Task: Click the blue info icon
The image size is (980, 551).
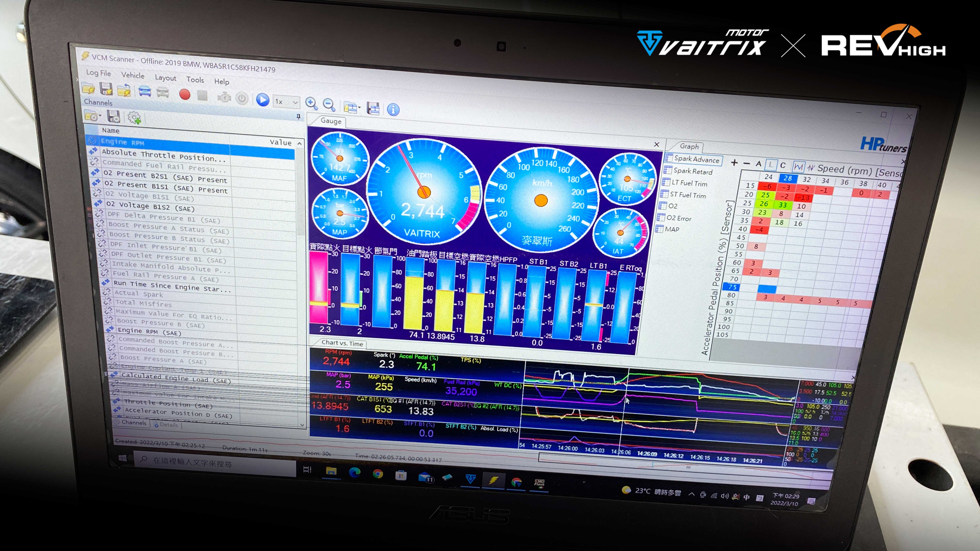Action: [393, 110]
